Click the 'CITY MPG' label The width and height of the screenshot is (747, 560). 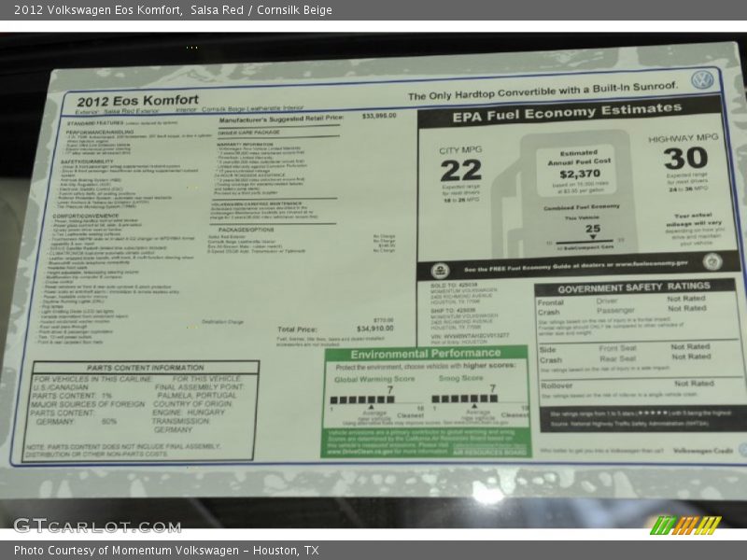coord(460,150)
